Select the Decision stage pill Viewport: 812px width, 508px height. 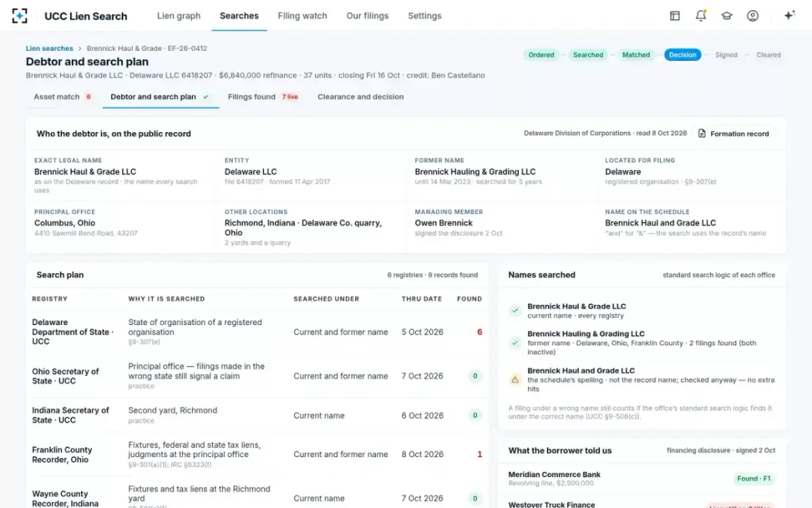tap(683, 55)
